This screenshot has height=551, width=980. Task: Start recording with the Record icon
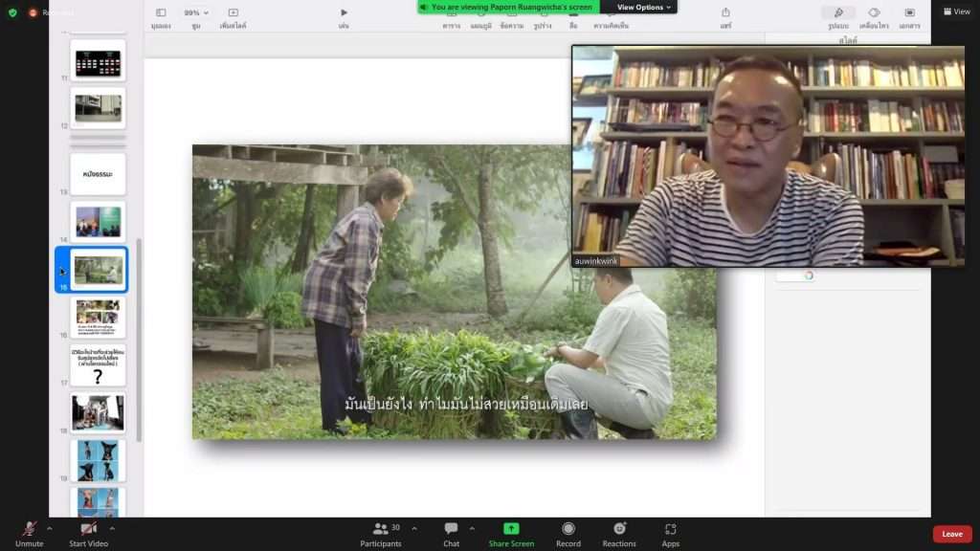coord(568,535)
